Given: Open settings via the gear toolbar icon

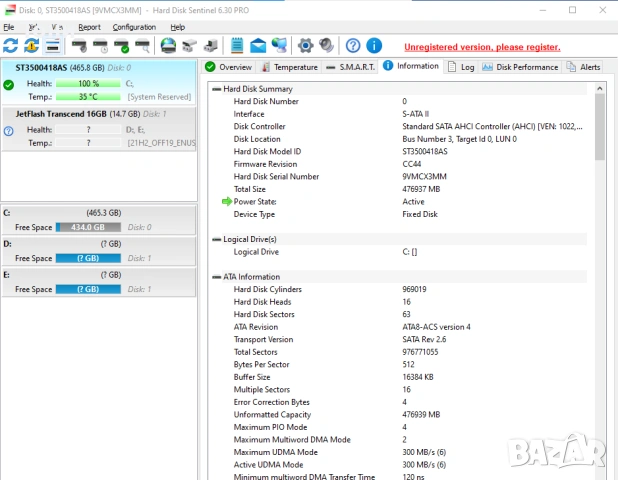Looking at the screenshot, I should coord(305,46).
